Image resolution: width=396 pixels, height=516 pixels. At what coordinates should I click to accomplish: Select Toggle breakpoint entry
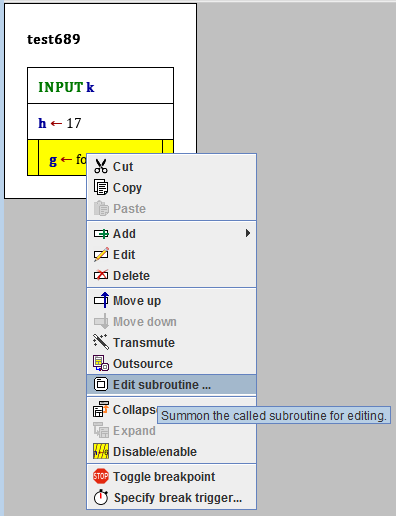pyautogui.click(x=171, y=476)
